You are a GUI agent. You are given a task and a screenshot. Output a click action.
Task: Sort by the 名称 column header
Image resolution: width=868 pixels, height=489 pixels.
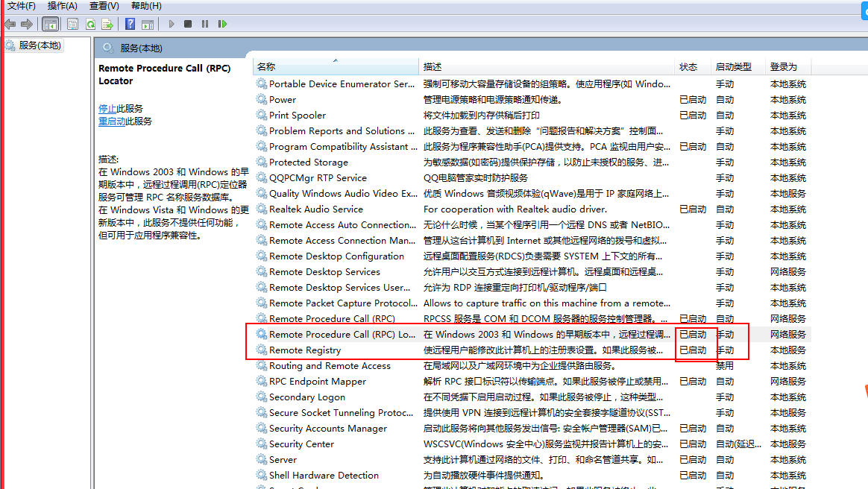(x=336, y=66)
